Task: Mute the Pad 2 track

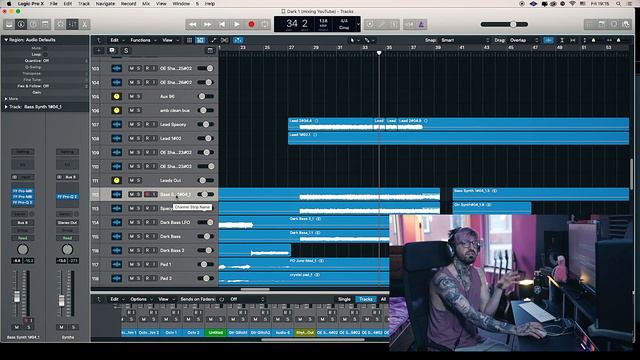Action: point(131,278)
